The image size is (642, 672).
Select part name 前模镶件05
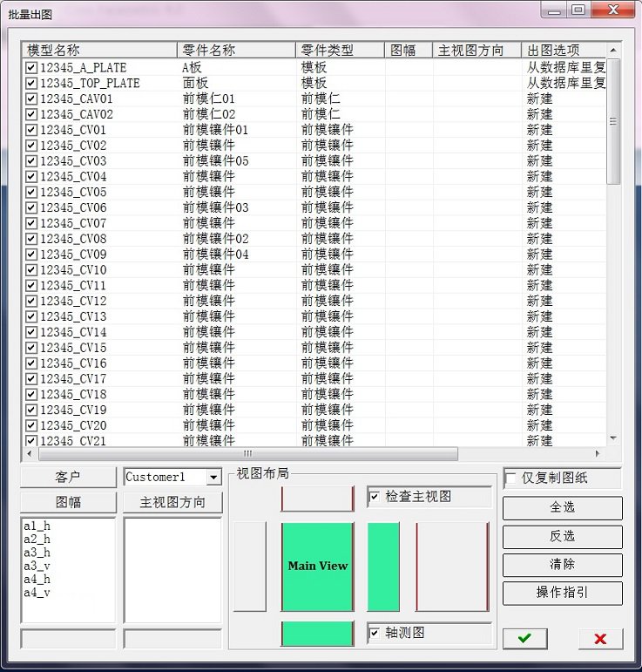tap(215, 161)
